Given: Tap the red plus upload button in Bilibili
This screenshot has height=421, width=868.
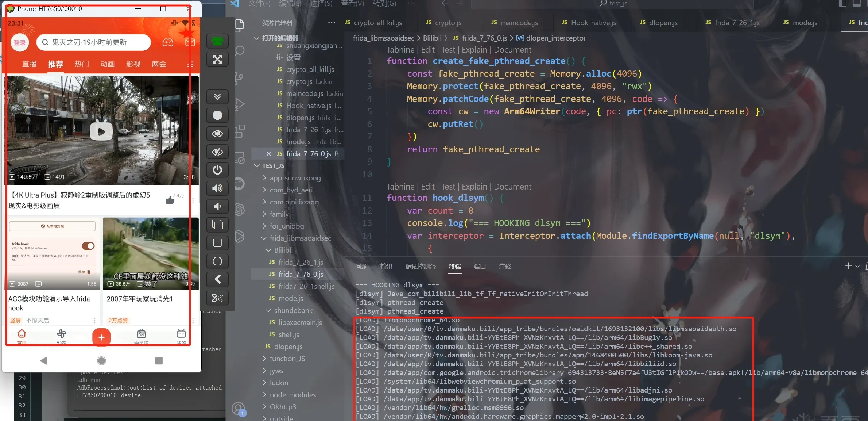Looking at the screenshot, I should pos(101,337).
